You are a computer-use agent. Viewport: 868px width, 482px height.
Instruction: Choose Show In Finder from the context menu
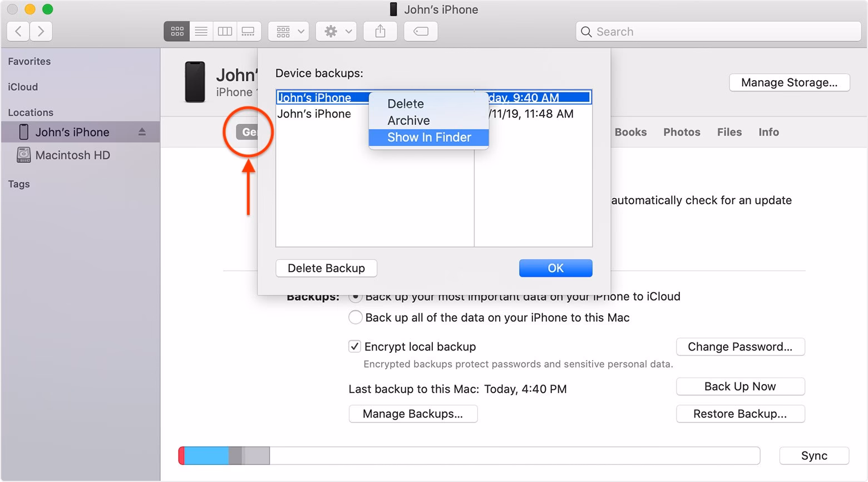pyautogui.click(x=429, y=137)
